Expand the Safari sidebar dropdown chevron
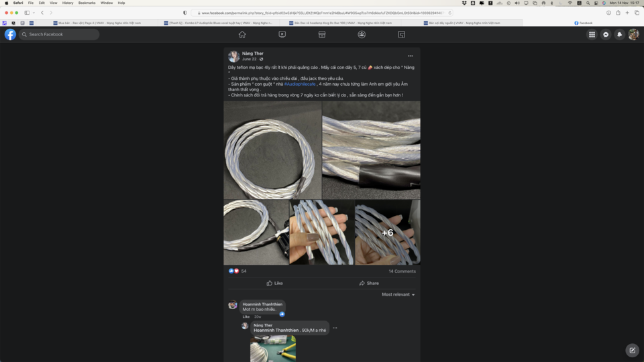644x362 pixels. click(x=34, y=13)
